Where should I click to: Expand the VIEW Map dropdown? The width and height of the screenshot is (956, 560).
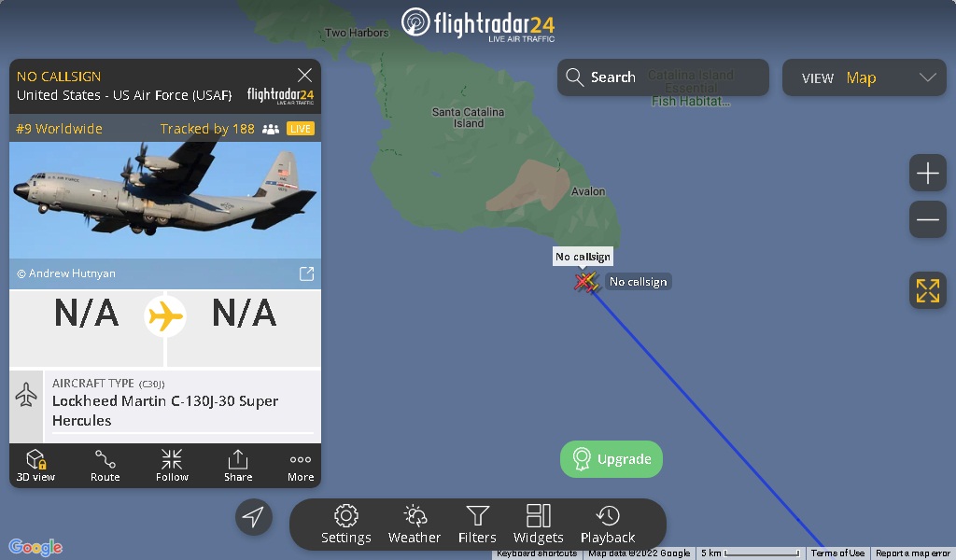(x=864, y=77)
